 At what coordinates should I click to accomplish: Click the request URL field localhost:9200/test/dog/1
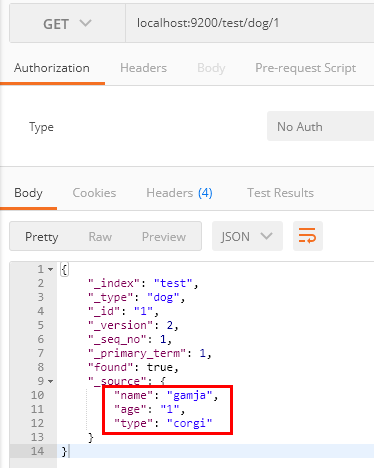250,23
